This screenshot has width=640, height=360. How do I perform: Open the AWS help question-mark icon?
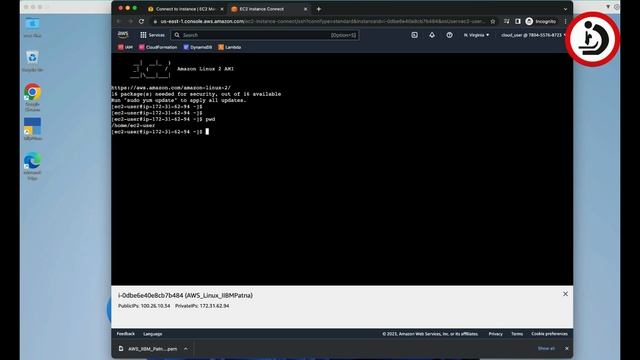449,35
